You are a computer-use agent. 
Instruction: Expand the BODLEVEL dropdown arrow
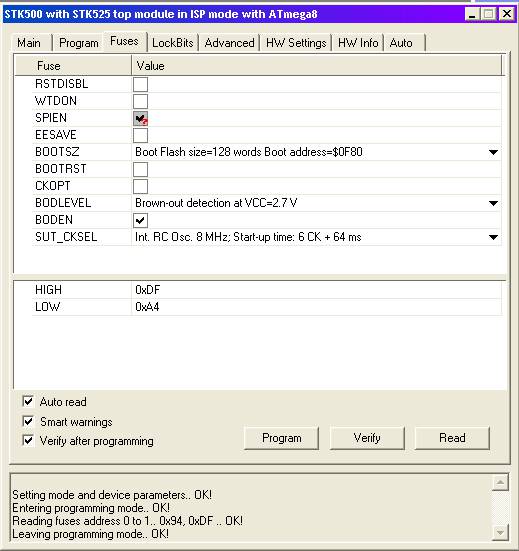pos(493,203)
